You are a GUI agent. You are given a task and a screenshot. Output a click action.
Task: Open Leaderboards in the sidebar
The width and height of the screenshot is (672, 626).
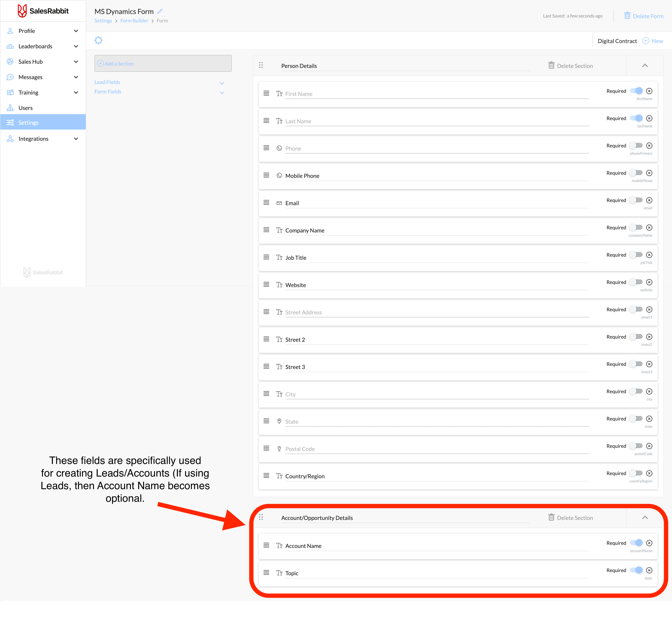[43, 46]
